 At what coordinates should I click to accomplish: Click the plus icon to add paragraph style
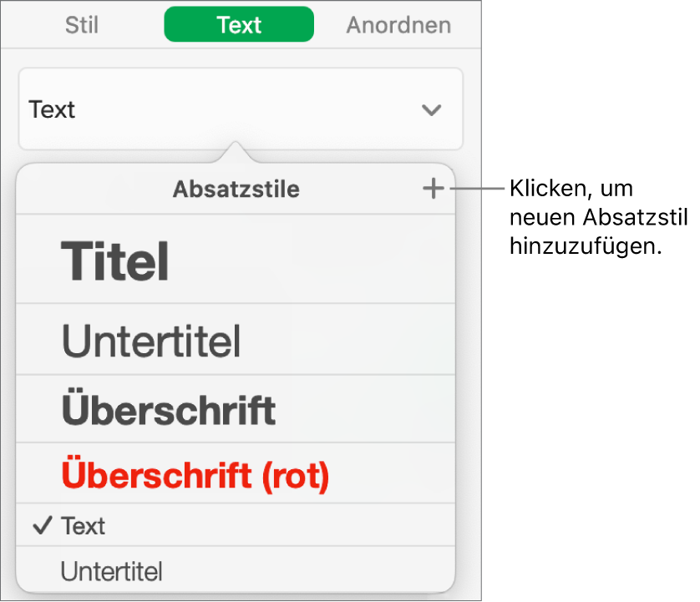(x=433, y=190)
